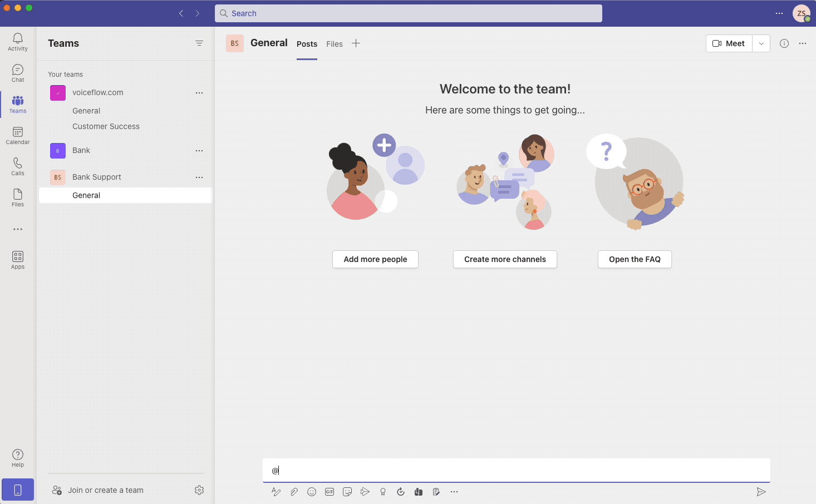Screen dimensions: 816x504
Task: Go forward with the forward arrow
Action: [x=198, y=13]
